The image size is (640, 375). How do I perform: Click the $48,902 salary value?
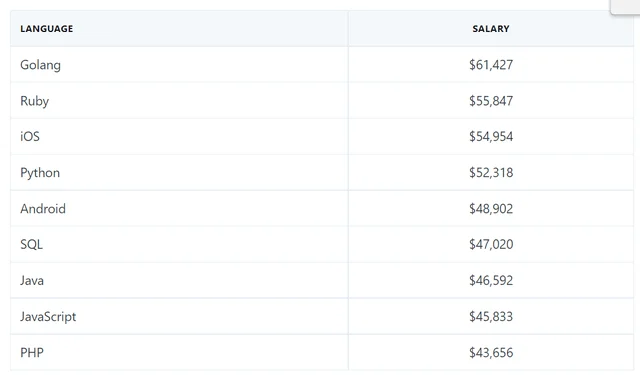[491, 209]
